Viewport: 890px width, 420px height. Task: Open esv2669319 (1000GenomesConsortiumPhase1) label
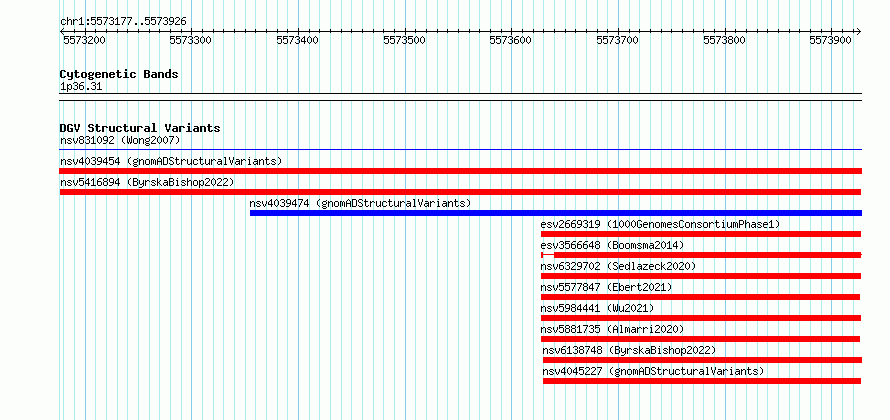click(x=661, y=224)
